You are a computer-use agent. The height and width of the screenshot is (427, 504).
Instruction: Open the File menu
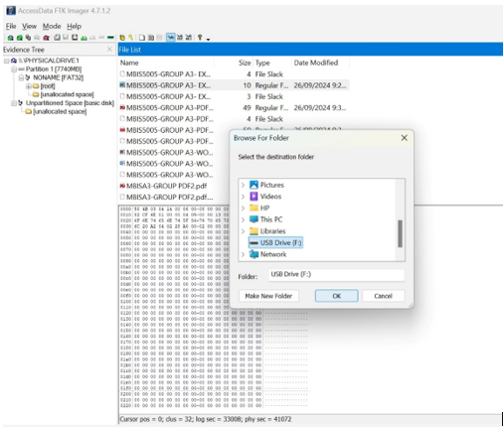click(11, 26)
